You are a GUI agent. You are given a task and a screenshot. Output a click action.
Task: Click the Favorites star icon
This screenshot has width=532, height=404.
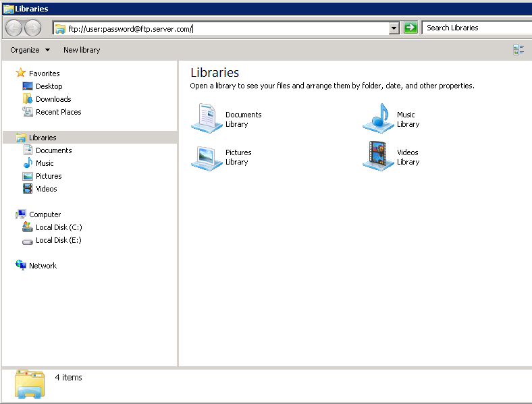click(x=21, y=73)
